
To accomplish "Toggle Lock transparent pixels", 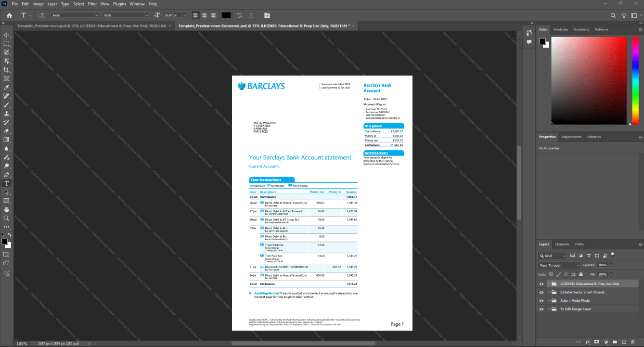I will pyautogui.click(x=551, y=274).
